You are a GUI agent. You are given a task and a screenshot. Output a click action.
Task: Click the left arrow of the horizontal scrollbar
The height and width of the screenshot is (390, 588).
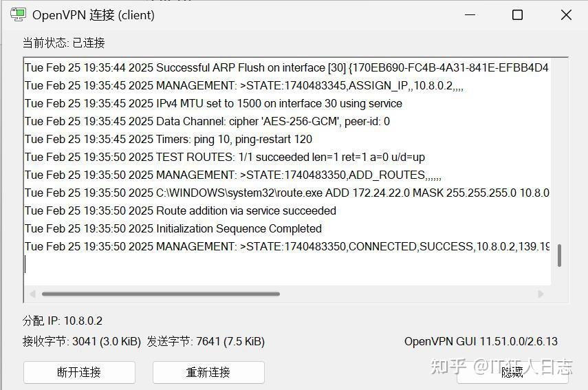tap(31, 294)
